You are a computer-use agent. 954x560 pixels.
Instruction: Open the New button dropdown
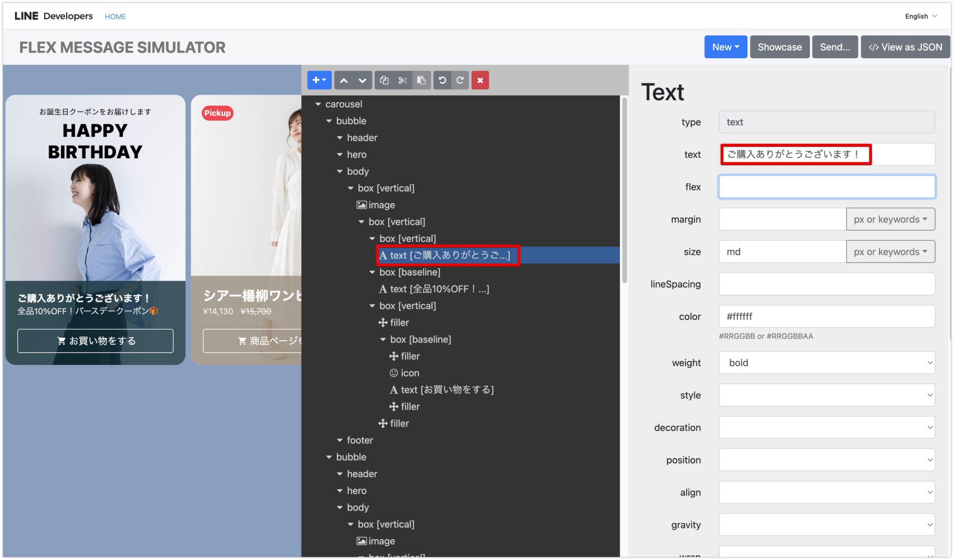pyautogui.click(x=725, y=47)
